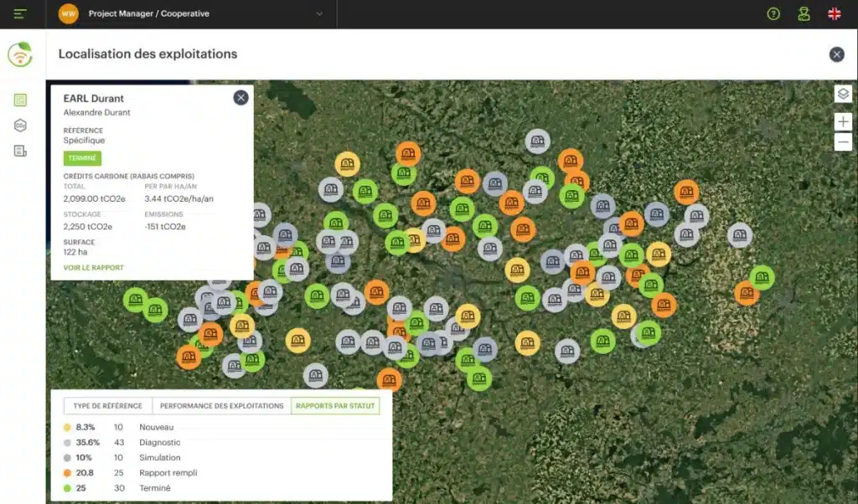Zoom in on the map with plus button

click(x=843, y=122)
